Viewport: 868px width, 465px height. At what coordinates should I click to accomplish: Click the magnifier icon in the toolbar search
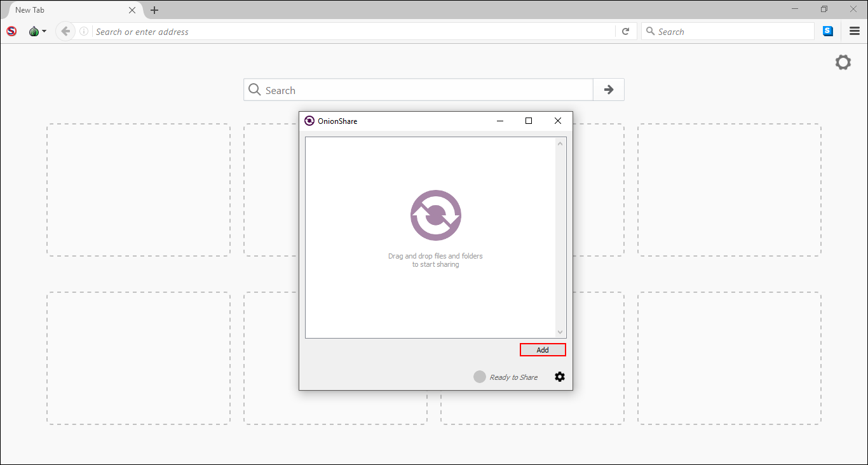[x=650, y=31]
